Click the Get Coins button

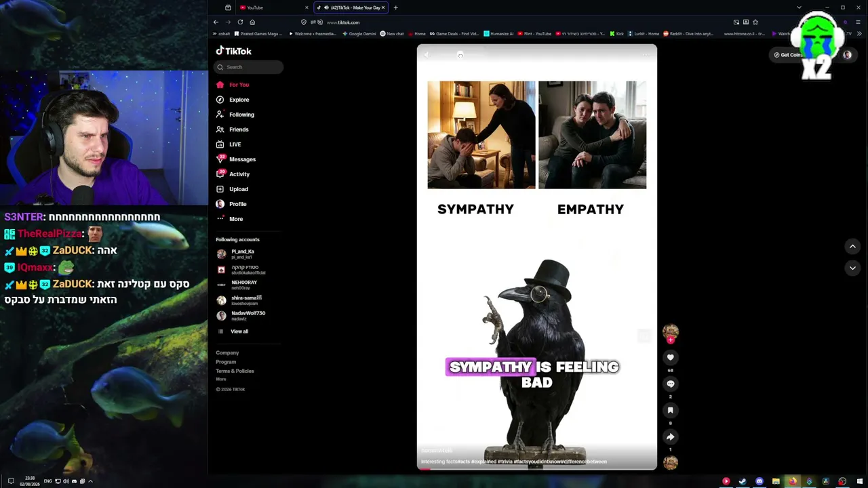click(789, 55)
